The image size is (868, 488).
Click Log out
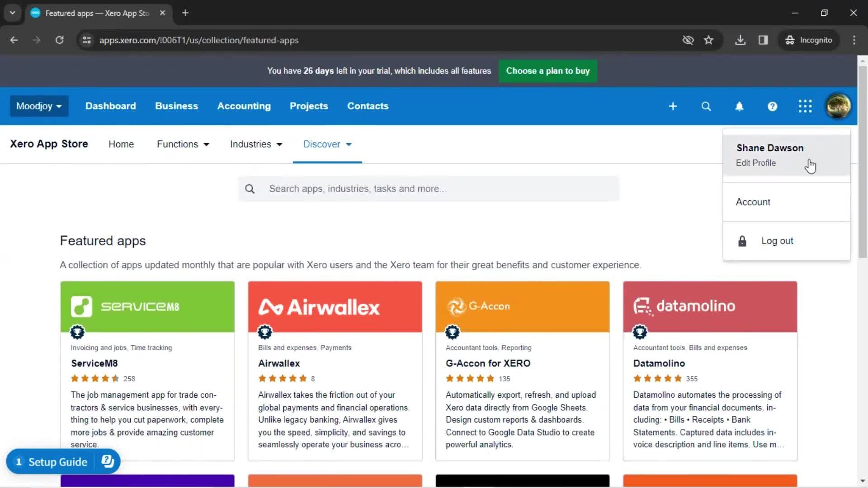click(787, 241)
